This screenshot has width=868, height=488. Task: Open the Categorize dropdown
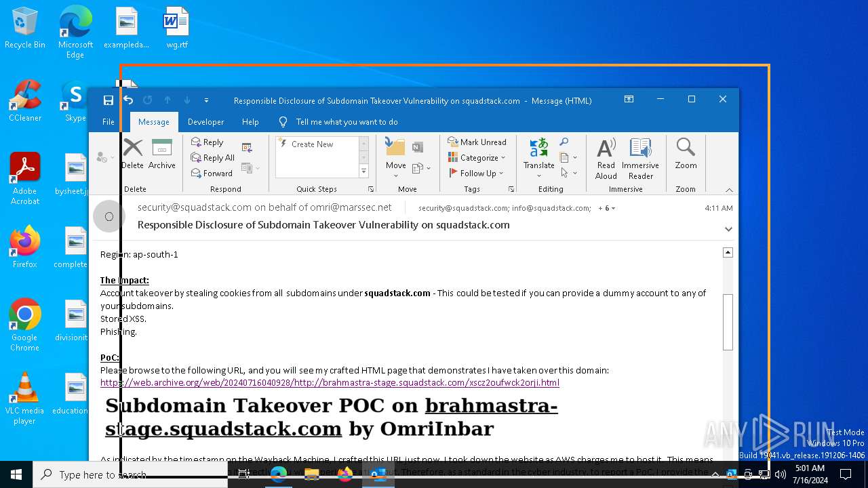tap(477, 158)
